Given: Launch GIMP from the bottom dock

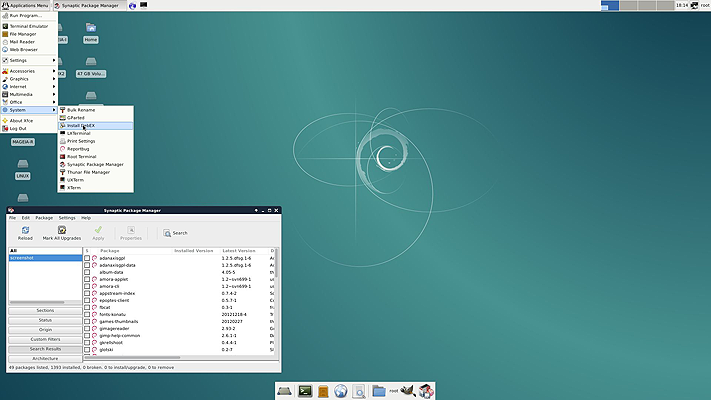Looking at the screenshot, I should (408, 390).
